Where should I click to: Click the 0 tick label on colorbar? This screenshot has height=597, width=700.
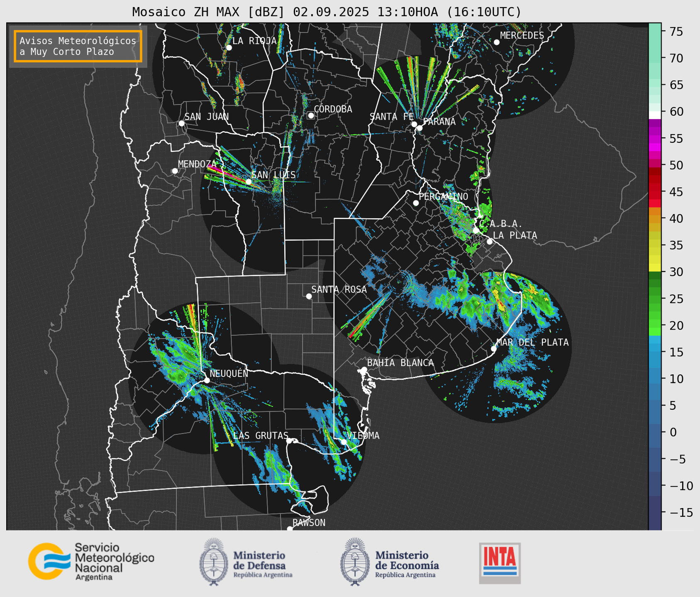pyautogui.click(x=673, y=433)
